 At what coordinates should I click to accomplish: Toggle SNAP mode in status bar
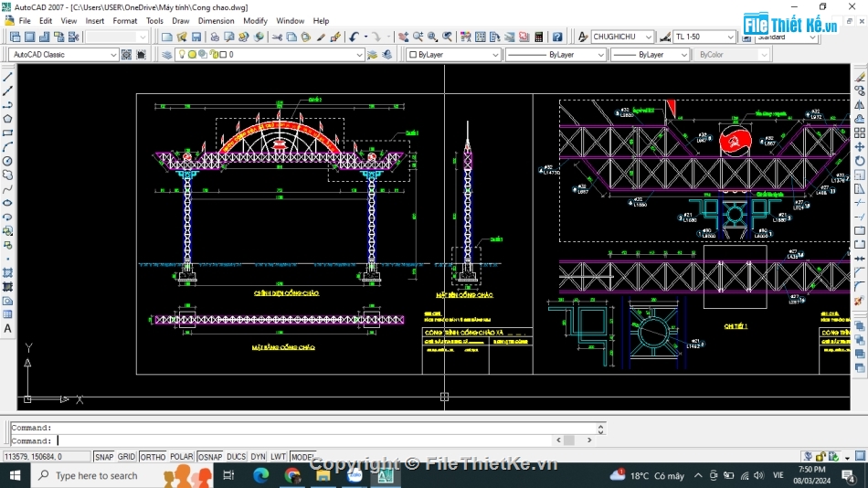pyautogui.click(x=103, y=457)
